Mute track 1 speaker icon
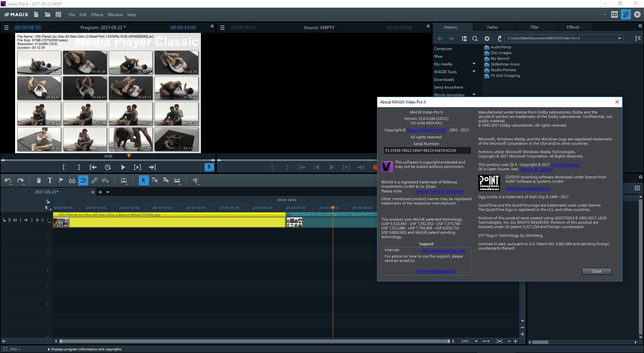This screenshot has width=644, height=353. pos(26,220)
